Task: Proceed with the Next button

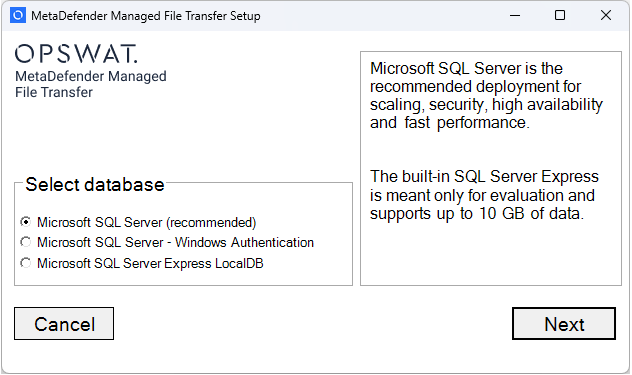Action: (x=564, y=323)
